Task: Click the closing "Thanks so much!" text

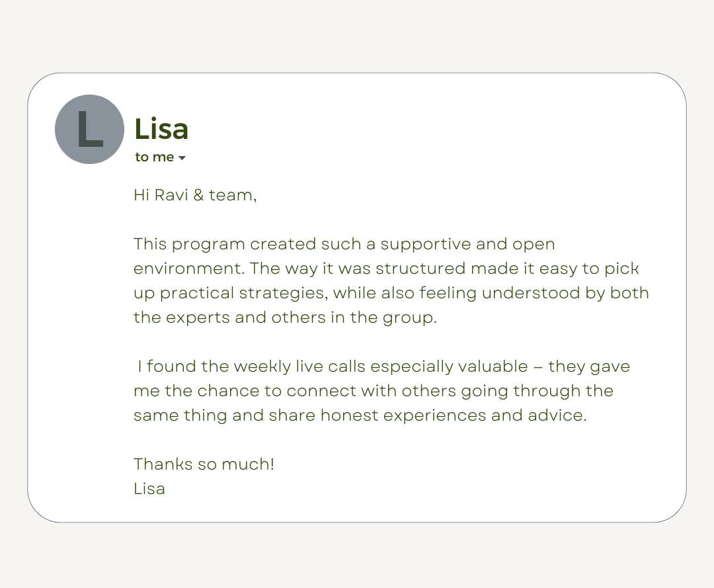Action: point(204,464)
